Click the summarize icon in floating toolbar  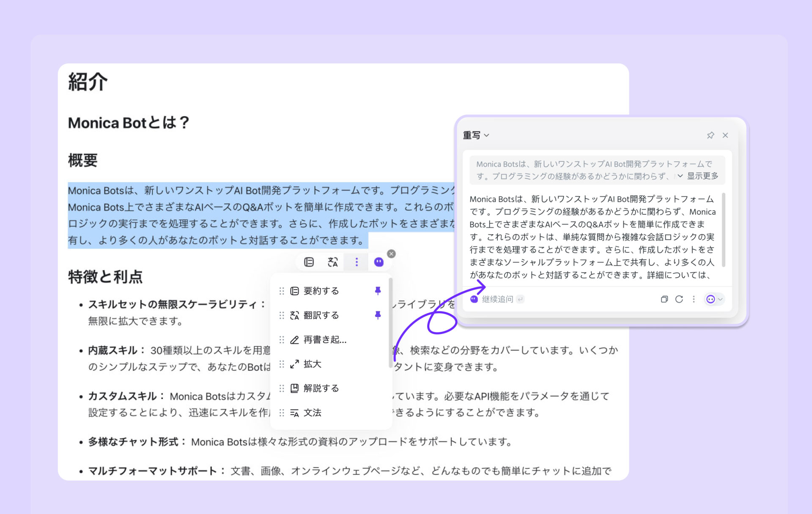[309, 262]
